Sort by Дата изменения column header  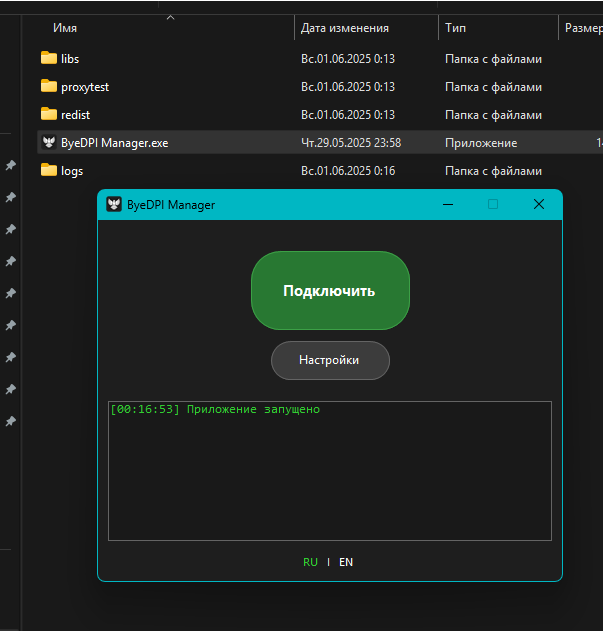[344, 28]
